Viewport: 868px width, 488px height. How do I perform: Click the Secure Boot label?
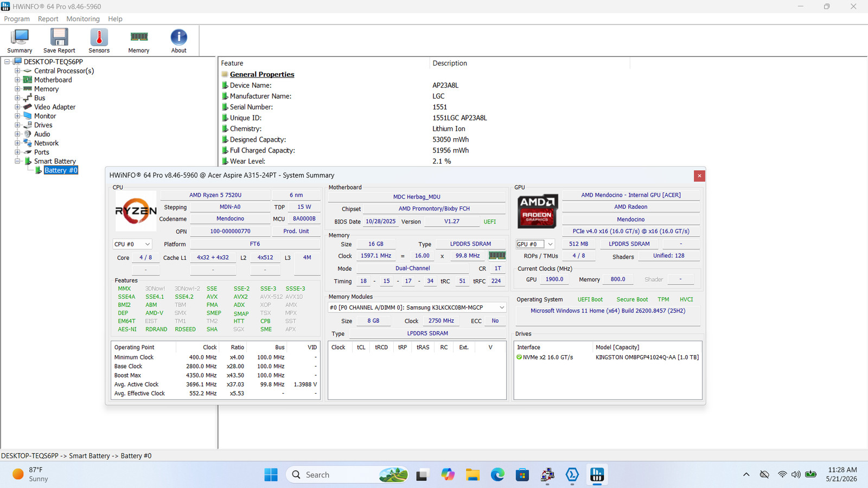pos(632,299)
